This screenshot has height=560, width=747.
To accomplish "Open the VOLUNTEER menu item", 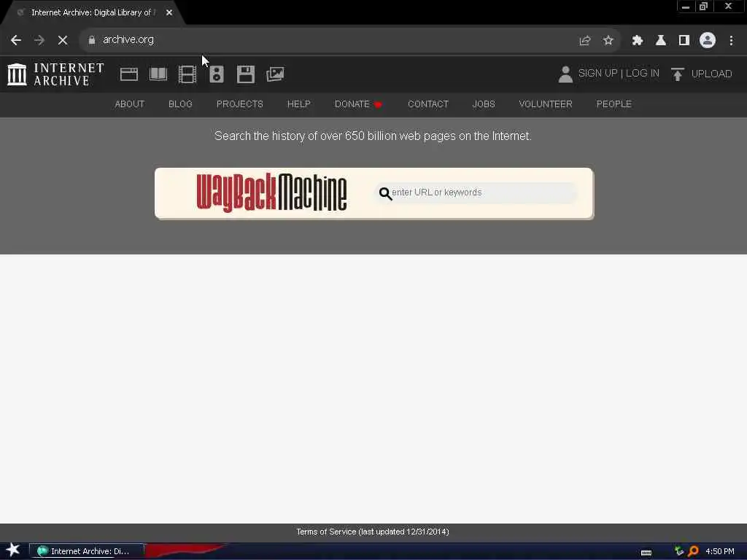I will pos(546,104).
